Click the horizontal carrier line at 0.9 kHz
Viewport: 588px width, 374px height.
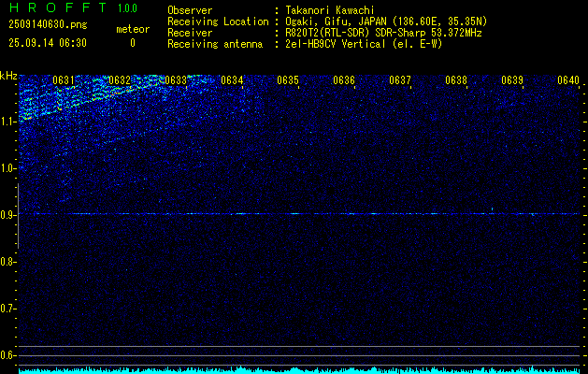(x=299, y=214)
